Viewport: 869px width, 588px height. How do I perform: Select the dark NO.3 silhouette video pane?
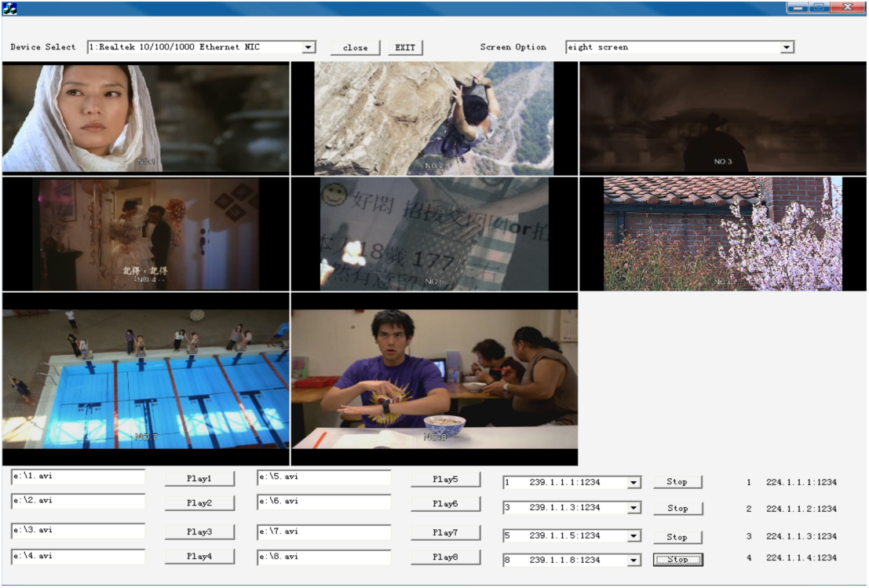(723, 118)
